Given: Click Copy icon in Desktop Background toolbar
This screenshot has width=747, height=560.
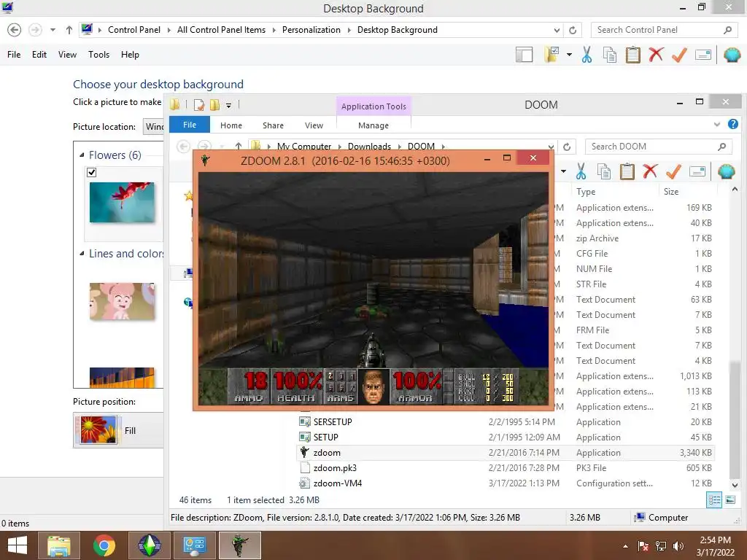Looking at the screenshot, I should 610,55.
